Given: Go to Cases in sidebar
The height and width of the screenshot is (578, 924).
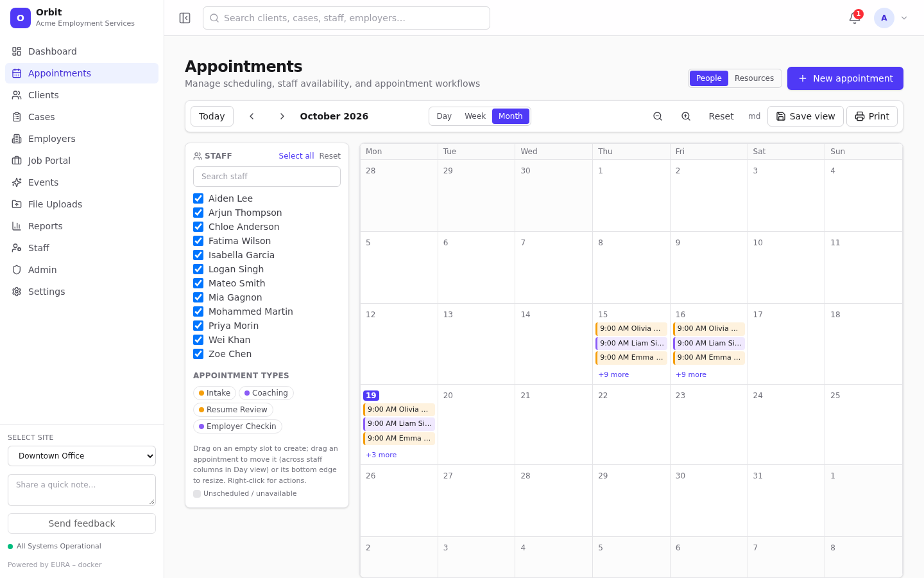Looking at the screenshot, I should (x=81, y=117).
